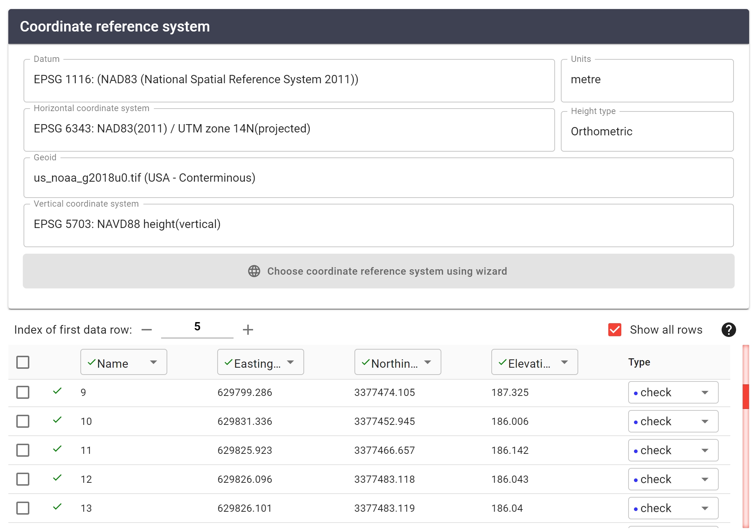Viewport: 756px width, 532px height.
Task: Select the checkbox for row 11
Action: (x=23, y=450)
